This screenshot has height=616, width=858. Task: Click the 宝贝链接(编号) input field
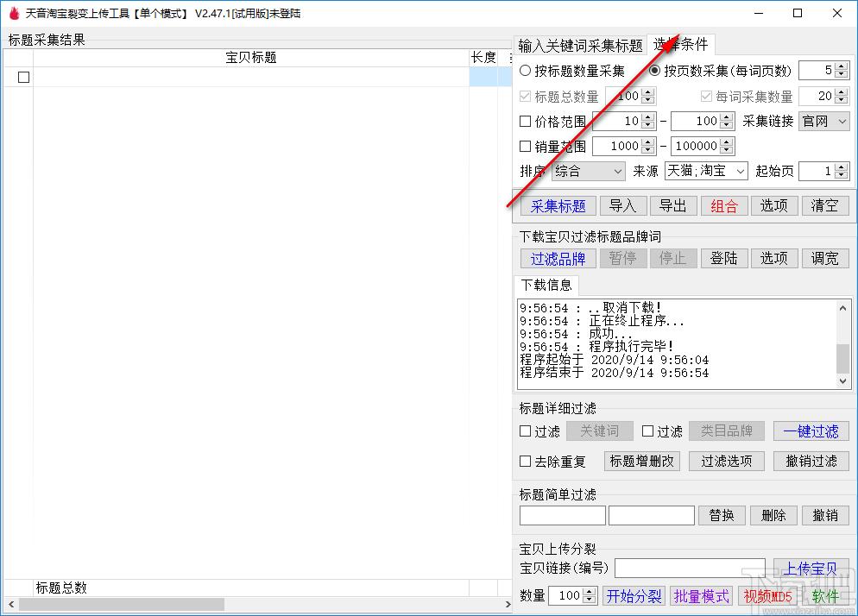tap(690, 568)
